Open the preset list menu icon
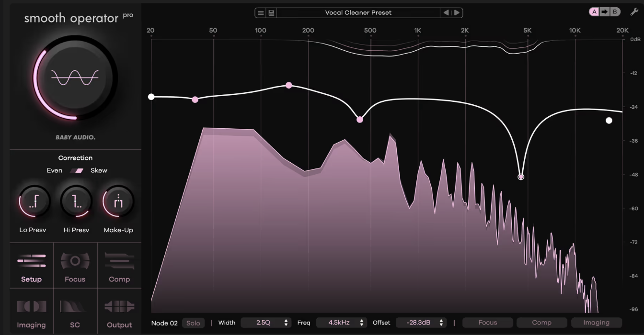The height and width of the screenshot is (335, 644). pyautogui.click(x=261, y=13)
